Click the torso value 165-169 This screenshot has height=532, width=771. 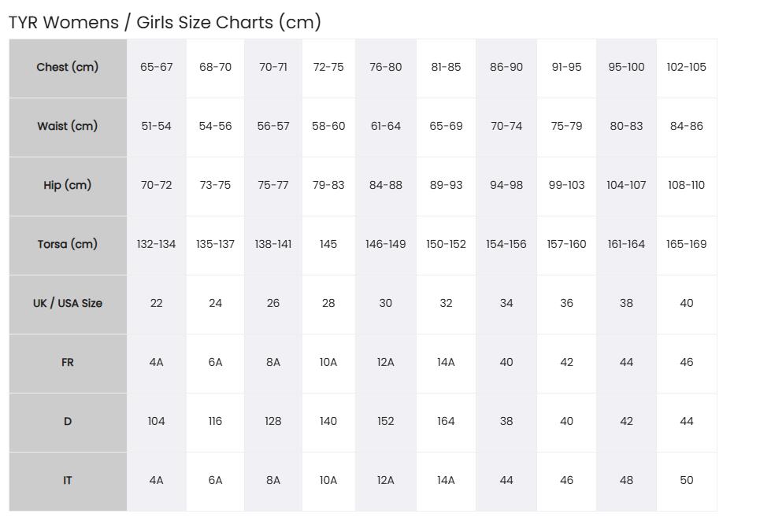tap(687, 245)
